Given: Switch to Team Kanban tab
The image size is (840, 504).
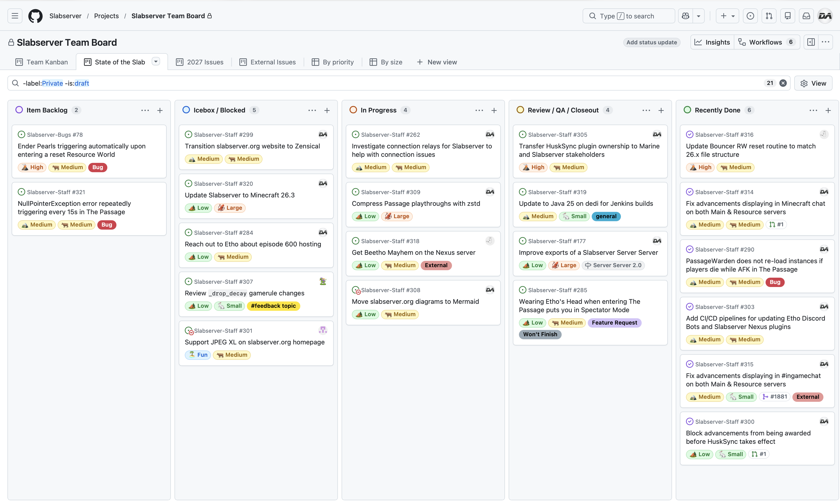Looking at the screenshot, I should [x=42, y=62].
